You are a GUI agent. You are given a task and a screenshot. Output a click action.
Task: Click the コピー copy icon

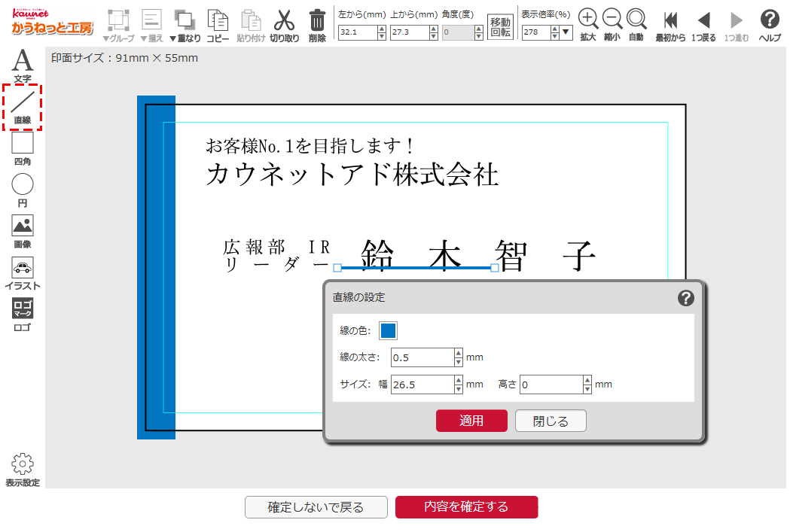[218, 25]
